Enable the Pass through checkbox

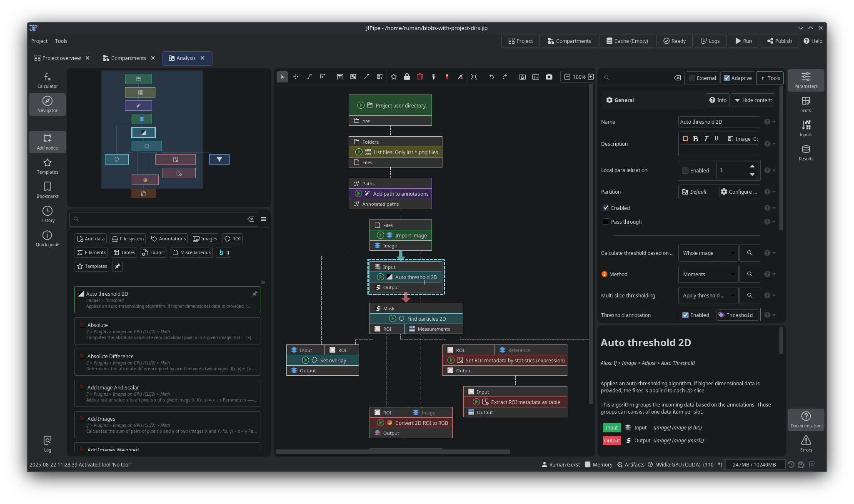click(606, 222)
